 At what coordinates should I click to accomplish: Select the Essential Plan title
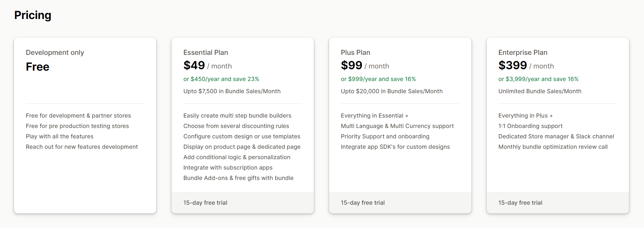[206, 52]
